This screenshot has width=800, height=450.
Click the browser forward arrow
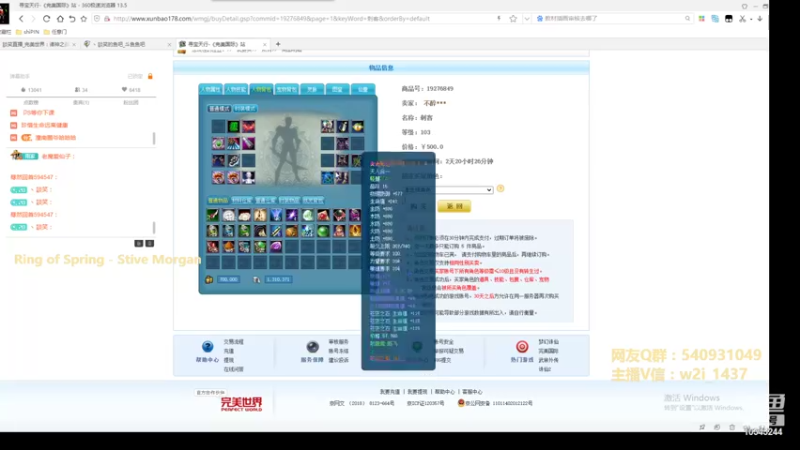point(33,18)
